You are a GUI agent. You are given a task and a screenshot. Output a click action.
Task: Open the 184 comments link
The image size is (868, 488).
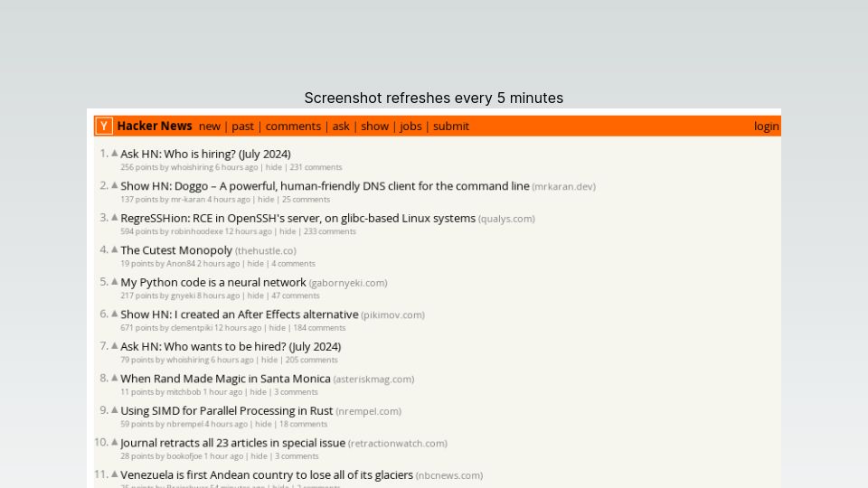click(x=319, y=327)
